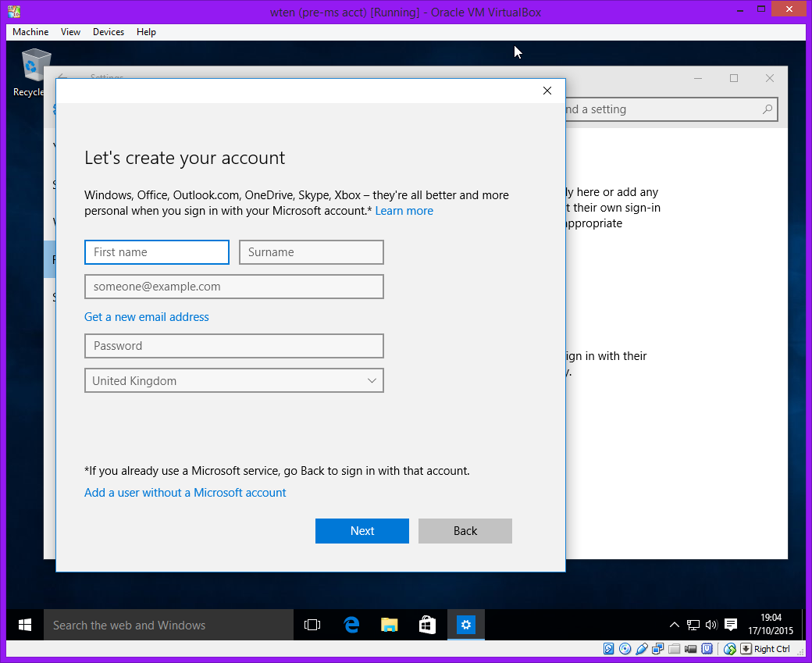
Task: Focus the Password input field
Action: click(234, 346)
